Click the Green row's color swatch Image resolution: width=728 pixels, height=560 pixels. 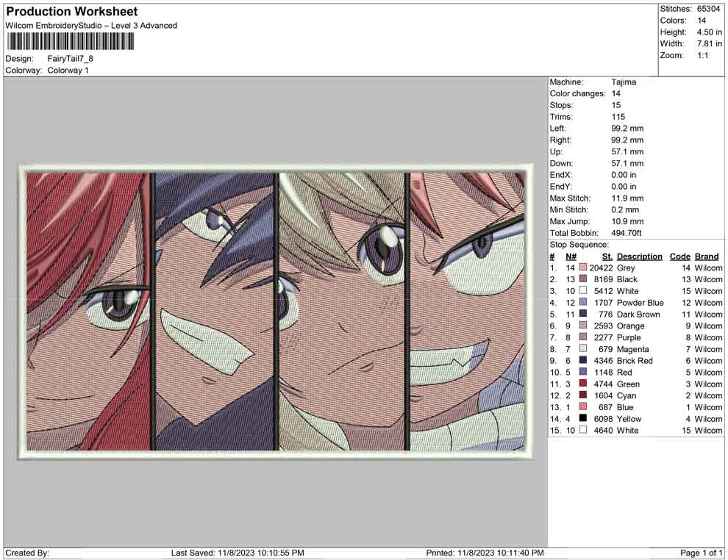point(582,384)
